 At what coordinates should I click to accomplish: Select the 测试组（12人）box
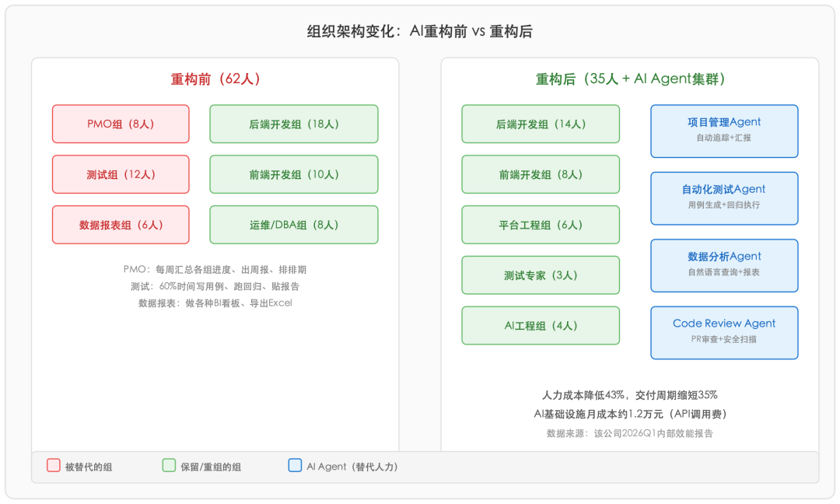pos(121,174)
